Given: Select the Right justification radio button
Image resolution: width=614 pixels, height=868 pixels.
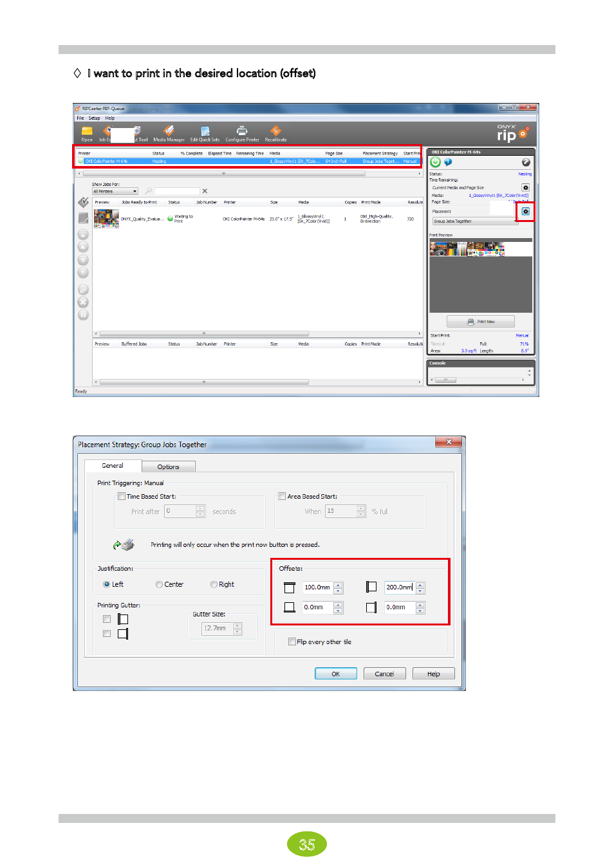Looking at the screenshot, I should point(214,584).
